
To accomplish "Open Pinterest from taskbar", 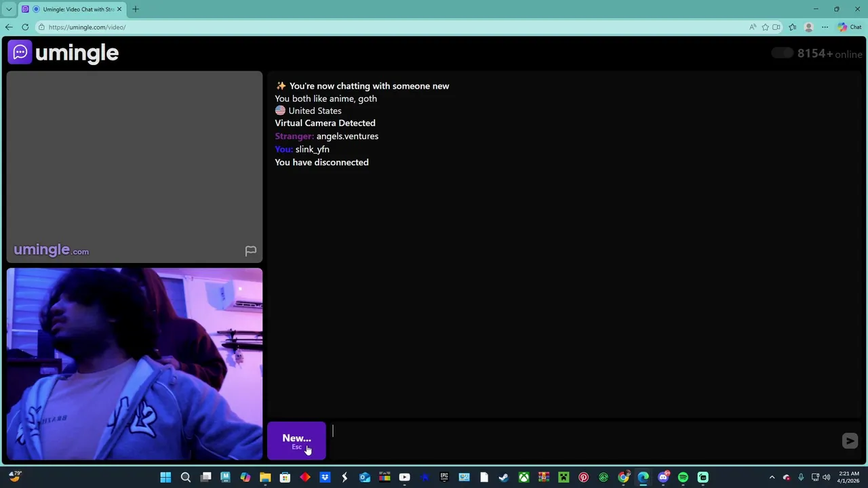I will (x=583, y=477).
